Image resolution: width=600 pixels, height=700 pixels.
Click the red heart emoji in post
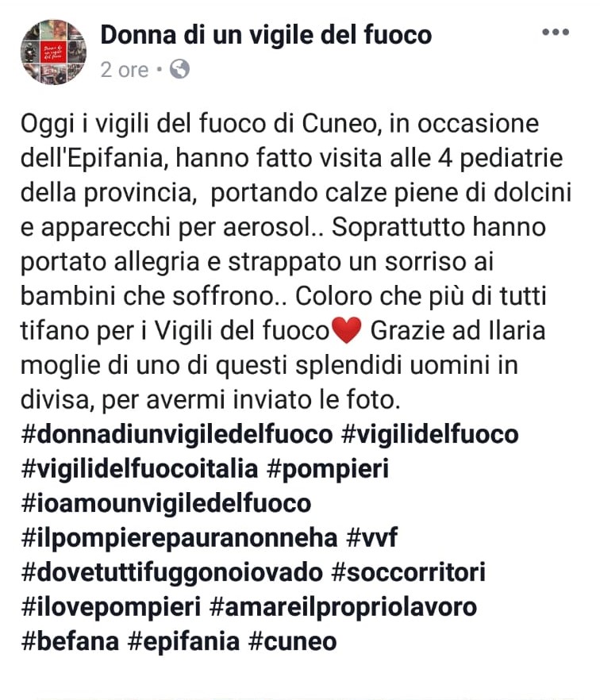point(347,330)
